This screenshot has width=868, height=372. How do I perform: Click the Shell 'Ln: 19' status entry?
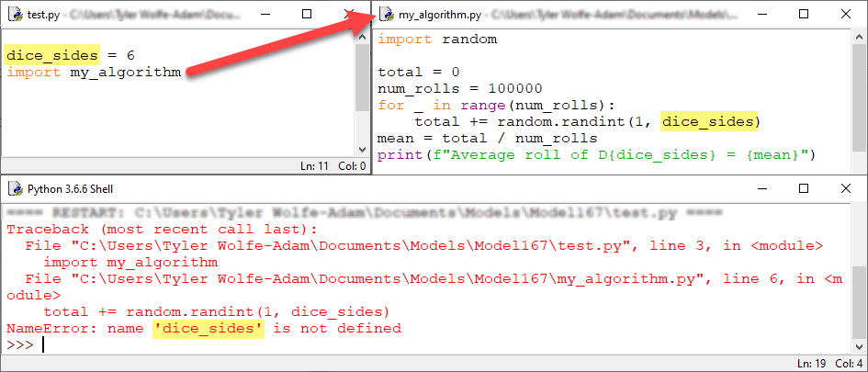(812, 364)
